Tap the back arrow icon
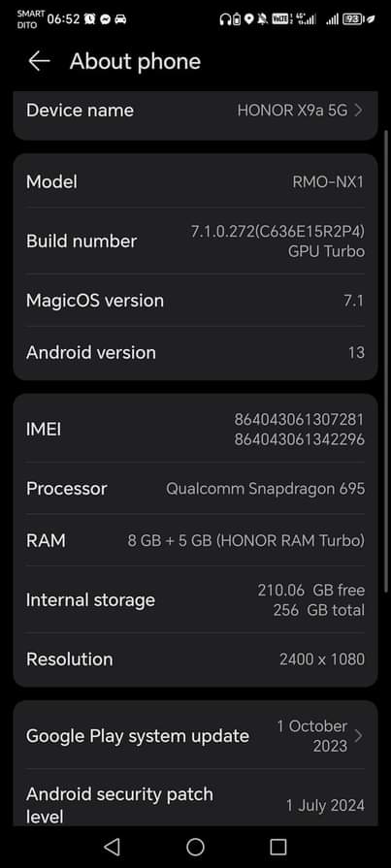 [40, 61]
